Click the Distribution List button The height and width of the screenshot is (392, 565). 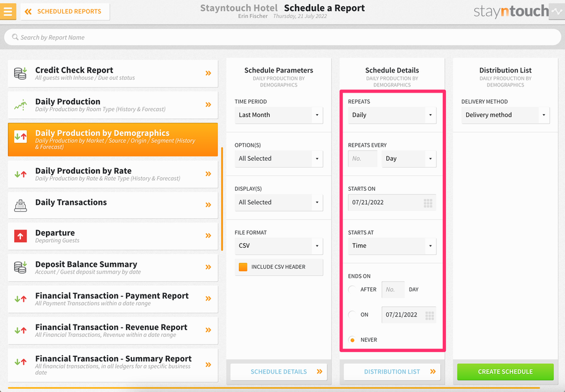click(392, 372)
